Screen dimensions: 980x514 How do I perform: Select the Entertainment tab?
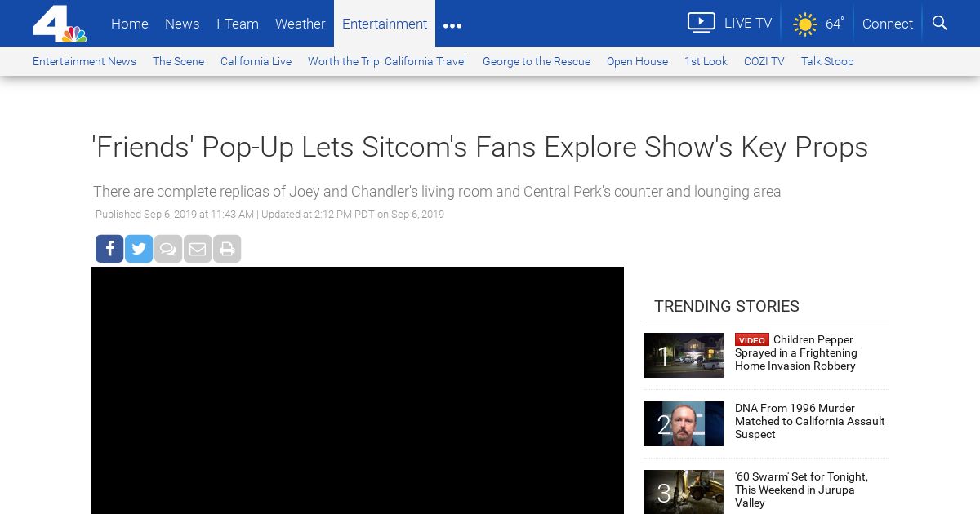pyautogui.click(x=385, y=24)
